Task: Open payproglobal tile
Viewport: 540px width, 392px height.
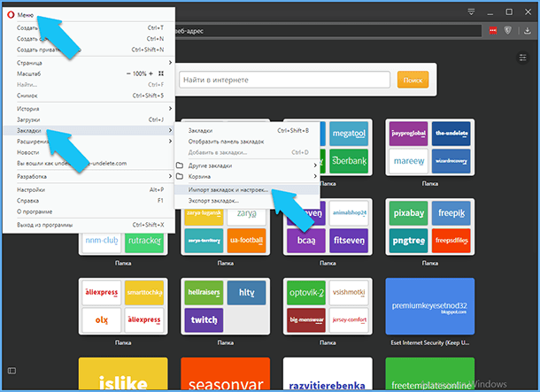Action: coord(408,134)
